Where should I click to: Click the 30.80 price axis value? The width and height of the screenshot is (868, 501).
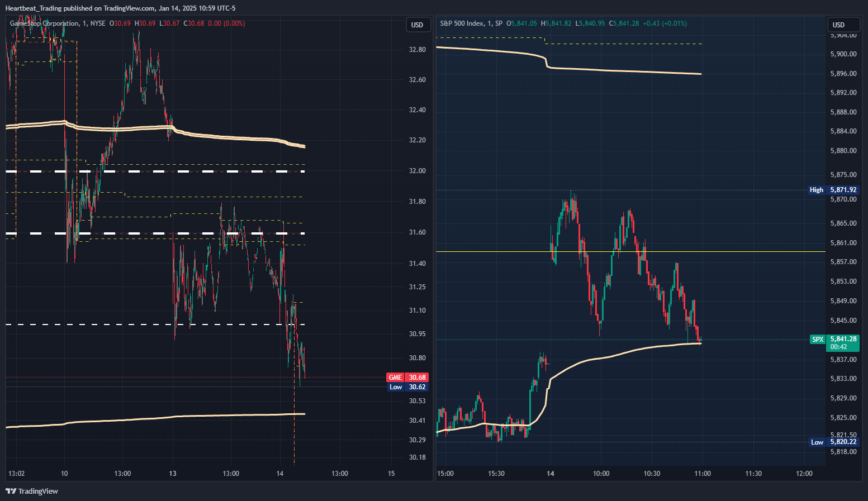click(x=418, y=358)
